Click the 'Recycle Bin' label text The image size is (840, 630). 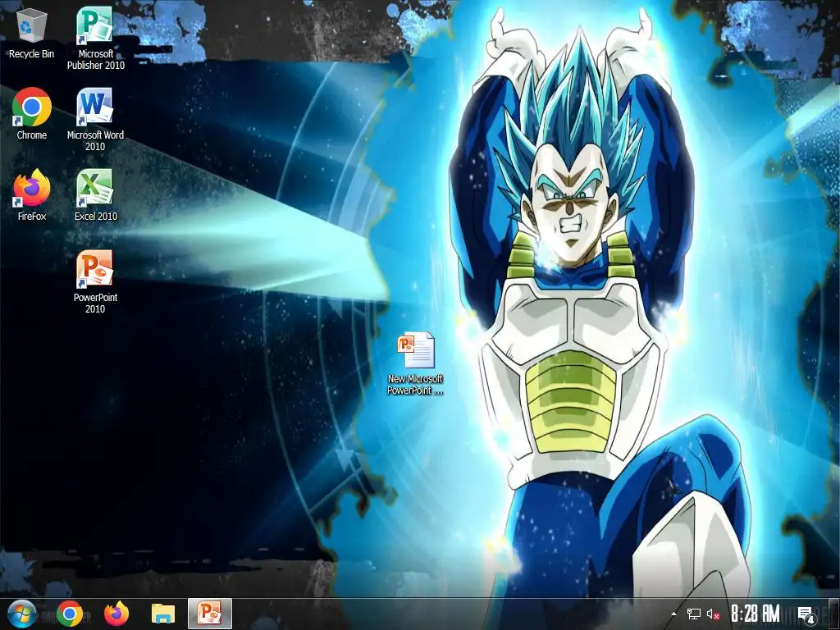click(32, 53)
